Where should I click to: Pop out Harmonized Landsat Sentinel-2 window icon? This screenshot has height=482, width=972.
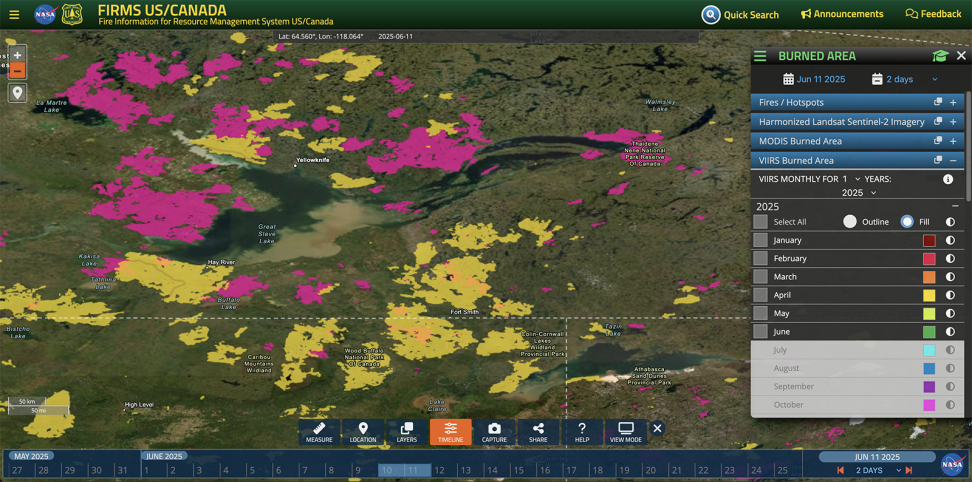(939, 122)
